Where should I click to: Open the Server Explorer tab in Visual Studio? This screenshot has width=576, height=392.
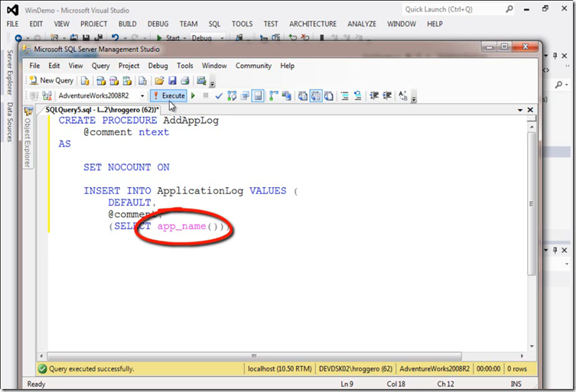click(x=10, y=73)
